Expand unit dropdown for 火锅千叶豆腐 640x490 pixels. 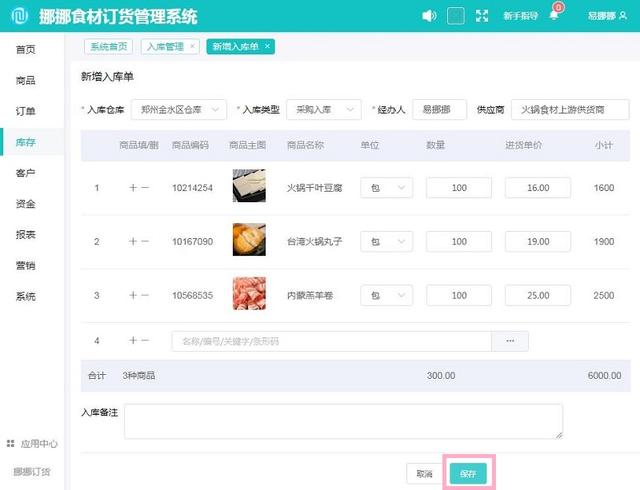(x=387, y=188)
